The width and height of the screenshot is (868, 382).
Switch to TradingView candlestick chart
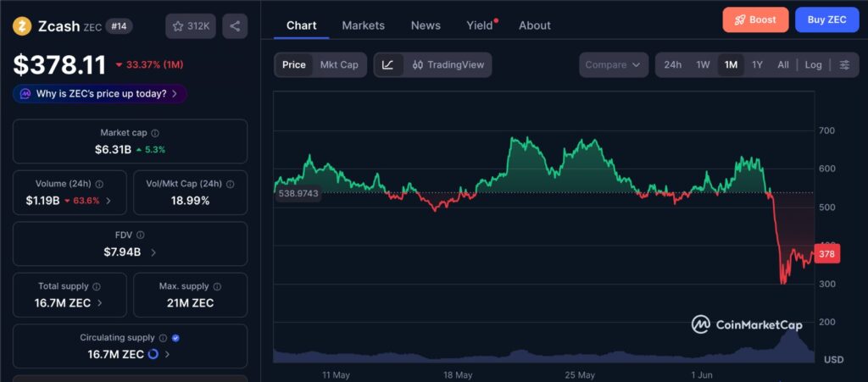448,64
